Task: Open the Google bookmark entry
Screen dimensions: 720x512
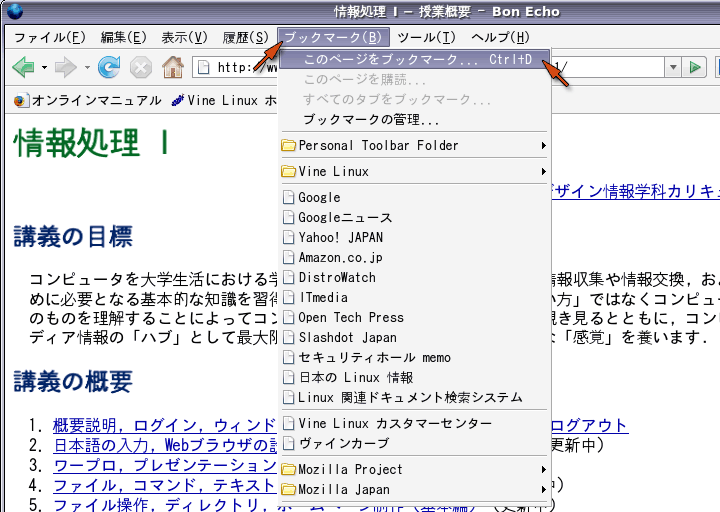Action: coord(319,198)
